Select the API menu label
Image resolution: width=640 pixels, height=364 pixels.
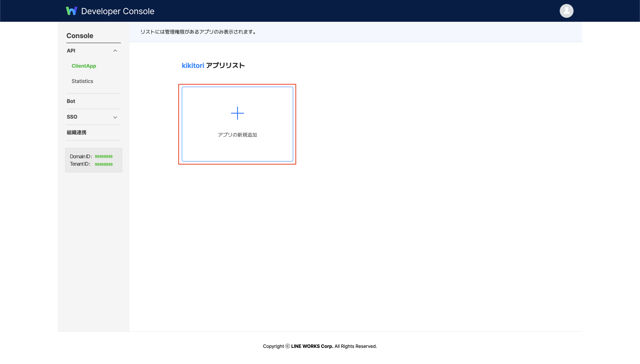pos(71,51)
